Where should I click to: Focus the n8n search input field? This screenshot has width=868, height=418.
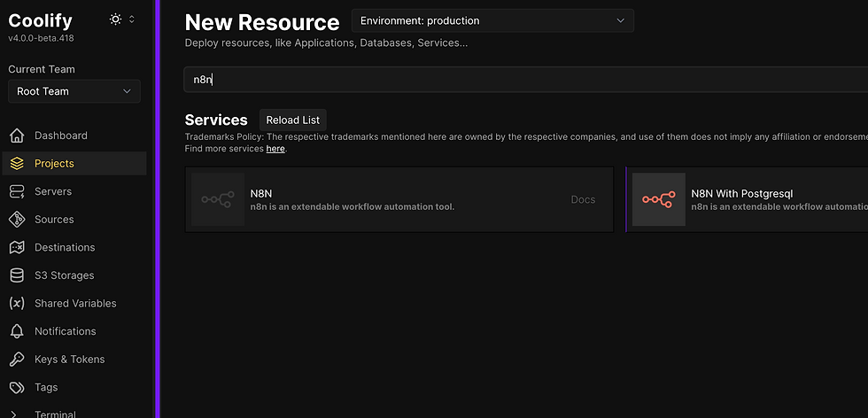click(x=523, y=80)
